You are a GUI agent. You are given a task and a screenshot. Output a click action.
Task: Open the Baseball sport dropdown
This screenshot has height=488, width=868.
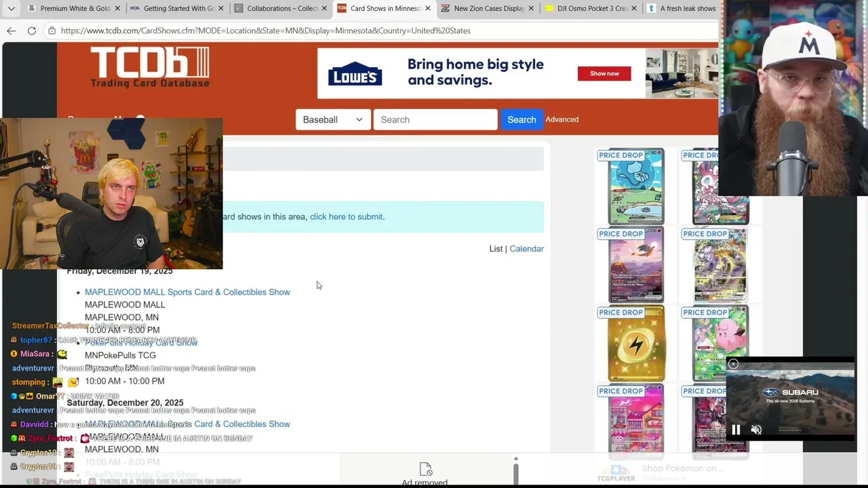(x=333, y=120)
